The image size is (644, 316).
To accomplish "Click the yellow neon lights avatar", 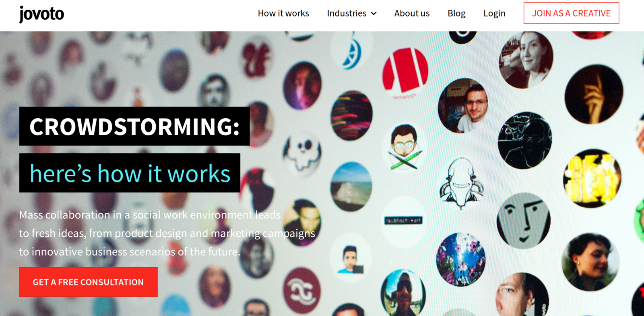I will (x=592, y=178).
